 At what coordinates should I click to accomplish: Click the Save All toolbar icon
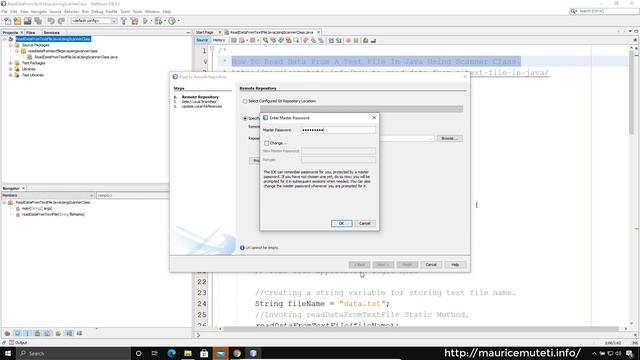tap(38, 21)
